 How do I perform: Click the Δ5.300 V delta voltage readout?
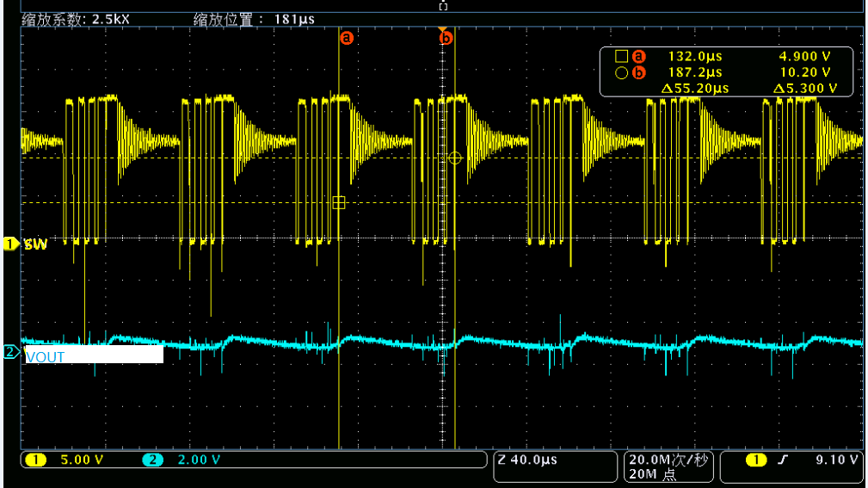click(805, 89)
